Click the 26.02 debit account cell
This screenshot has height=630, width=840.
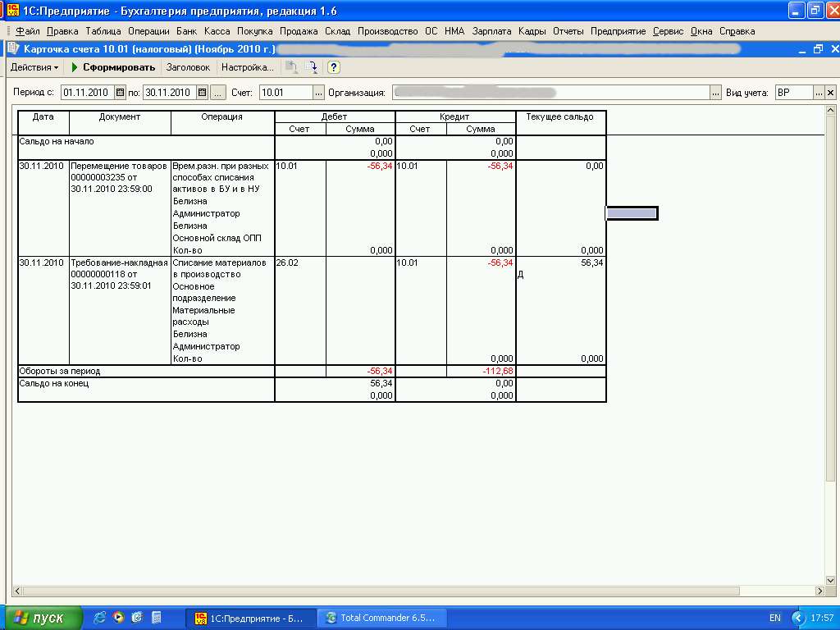coord(300,310)
